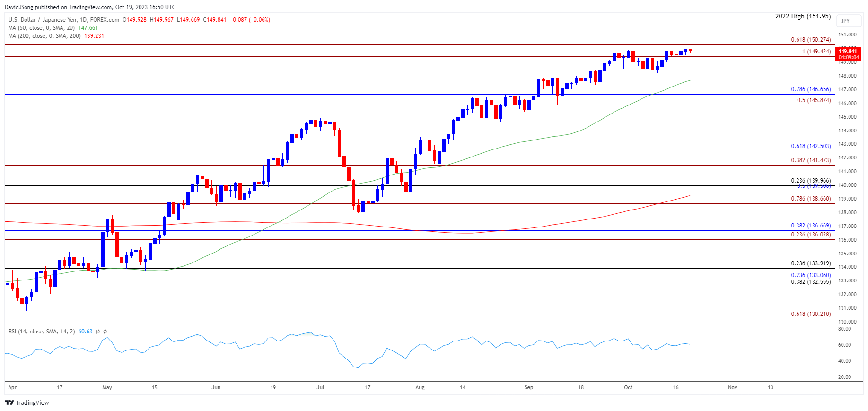Select the 0.382 (136.669) level label
The width and height of the screenshot is (868, 411).
tap(811, 226)
